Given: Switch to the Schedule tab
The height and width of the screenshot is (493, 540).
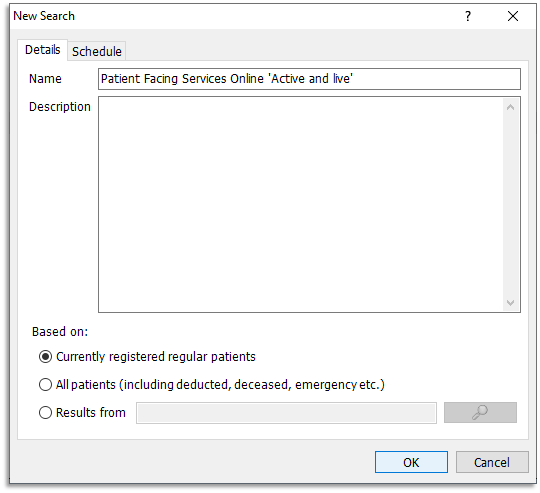Looking at the screenshot, I should click(x=97, y=51).
